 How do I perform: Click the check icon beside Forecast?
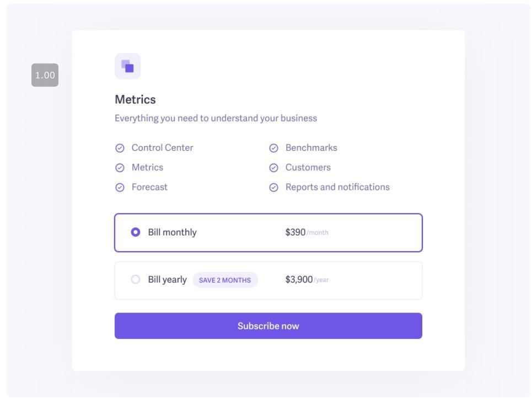120,188
